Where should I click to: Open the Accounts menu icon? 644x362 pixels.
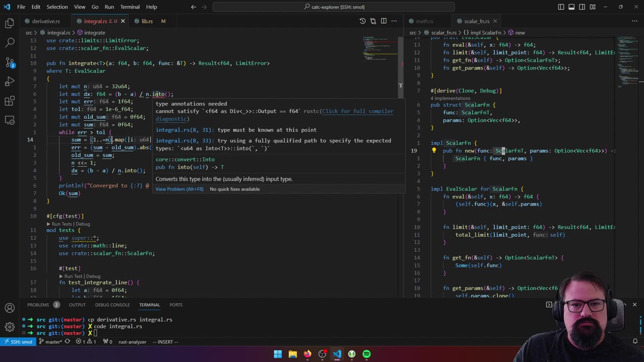click(10, 308)
